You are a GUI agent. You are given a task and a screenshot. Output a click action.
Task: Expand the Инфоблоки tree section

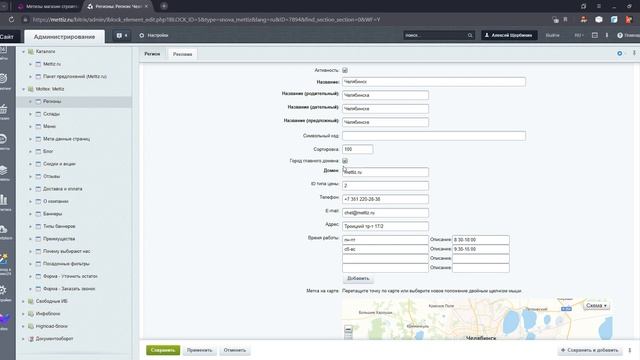(23, 314)
